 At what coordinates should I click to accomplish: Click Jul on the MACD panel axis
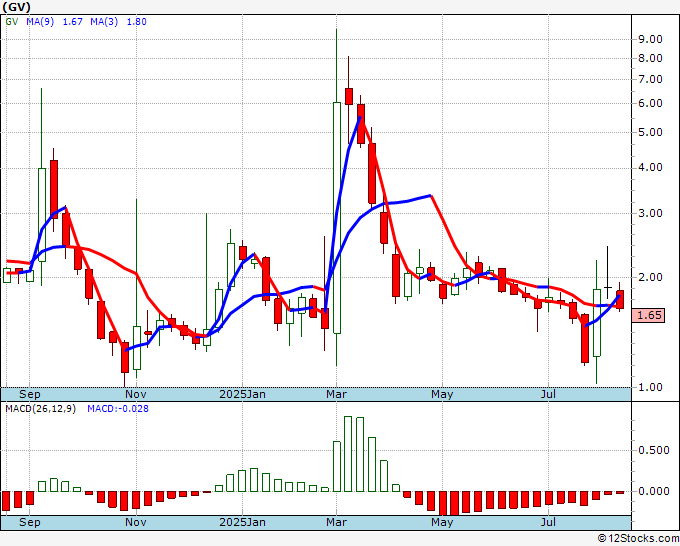coord(549,522)
